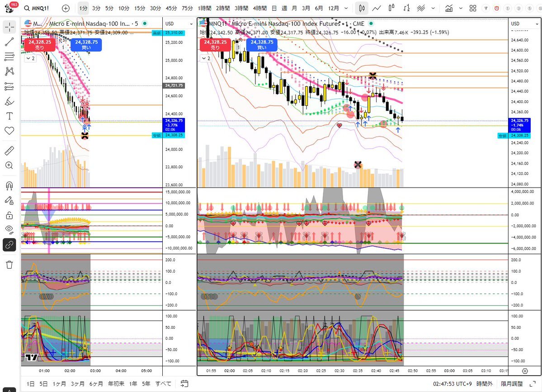Screen dimensions: 542x392
Task: Select the 1ヶ月 date range
Action: 59,383
